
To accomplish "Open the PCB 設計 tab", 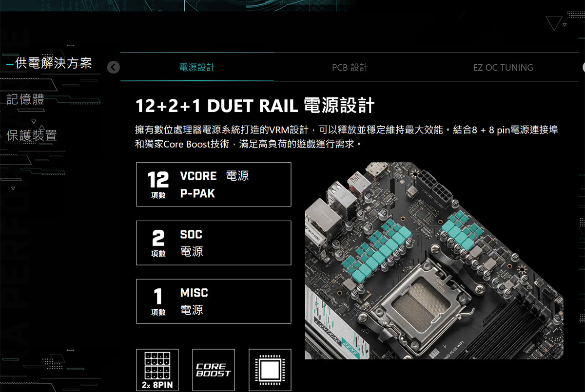I will tap(350, 67).
